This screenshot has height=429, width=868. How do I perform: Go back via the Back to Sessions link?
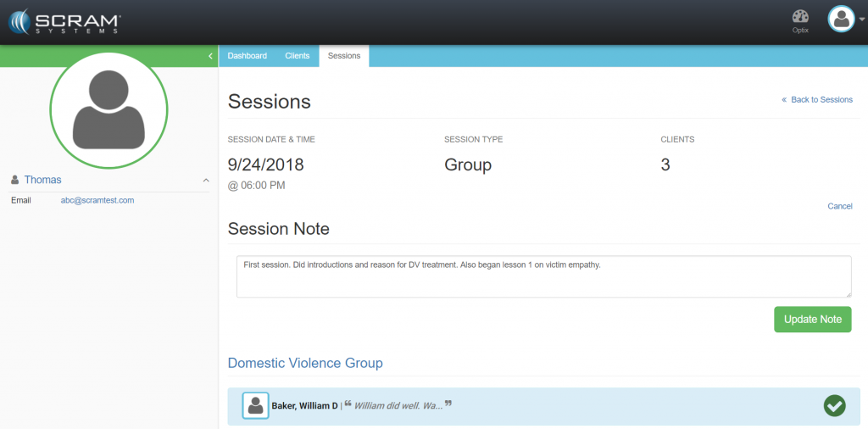tap(817, 100)
